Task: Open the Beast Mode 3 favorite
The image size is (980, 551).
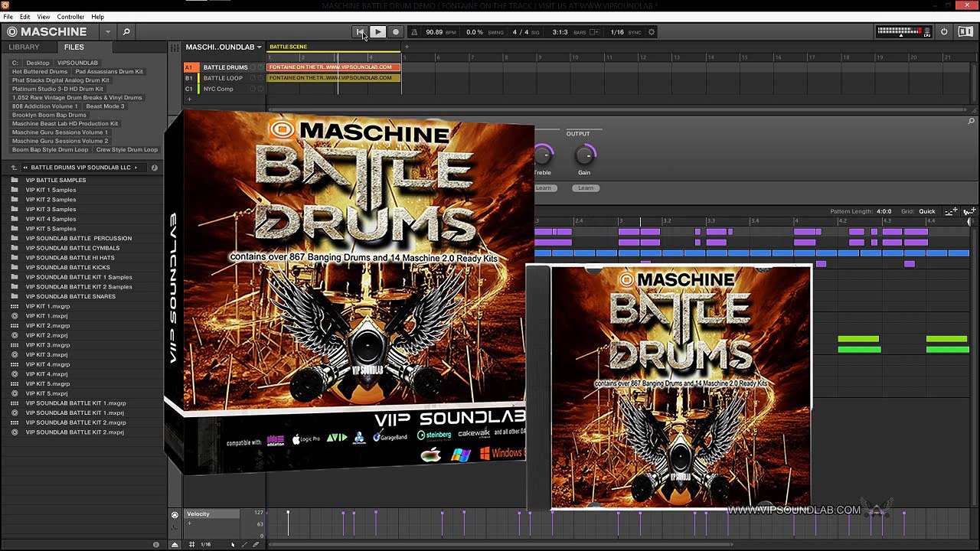Action: coord(105,106)
